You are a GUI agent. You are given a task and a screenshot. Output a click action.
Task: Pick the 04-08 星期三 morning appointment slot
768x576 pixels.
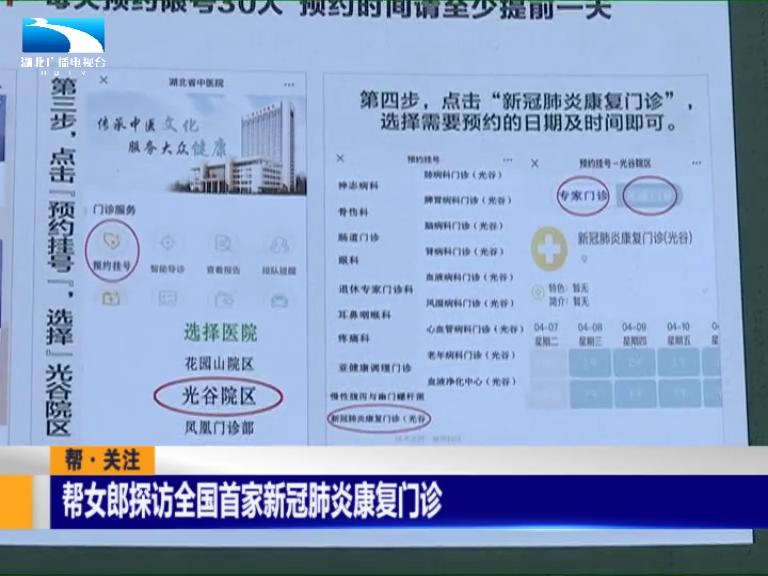(x=591, y=364)
